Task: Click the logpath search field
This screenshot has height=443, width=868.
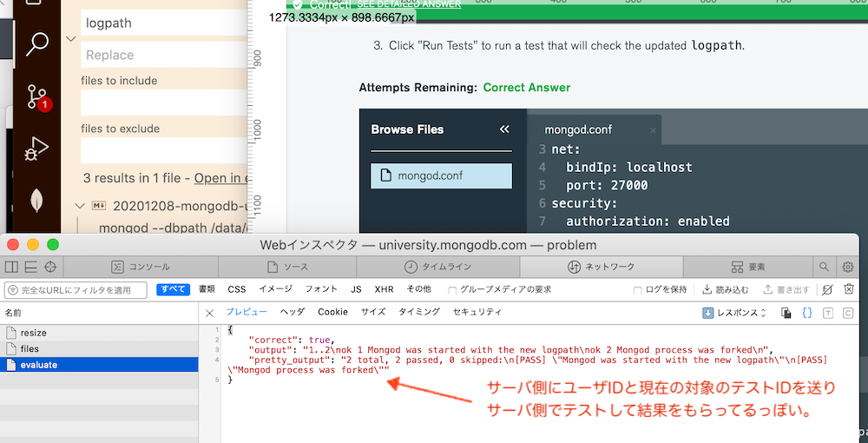Action: [x=164, y=23]
